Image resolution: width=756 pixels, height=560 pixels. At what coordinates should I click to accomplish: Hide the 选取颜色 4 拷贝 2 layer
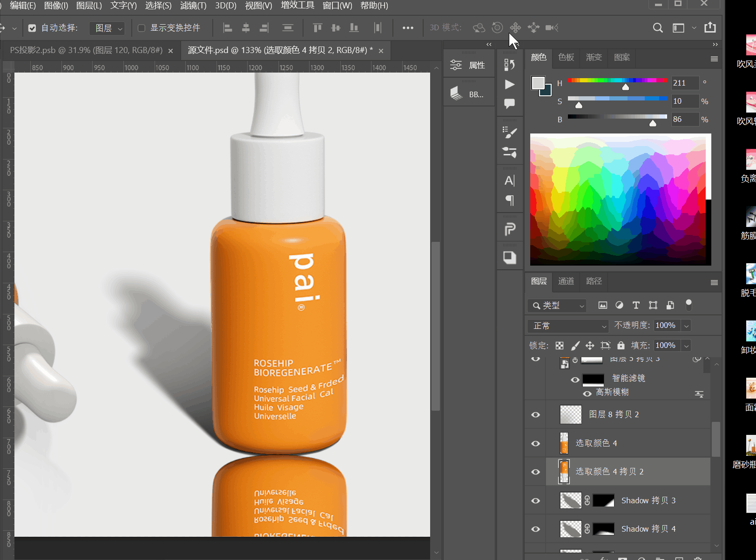536,472
